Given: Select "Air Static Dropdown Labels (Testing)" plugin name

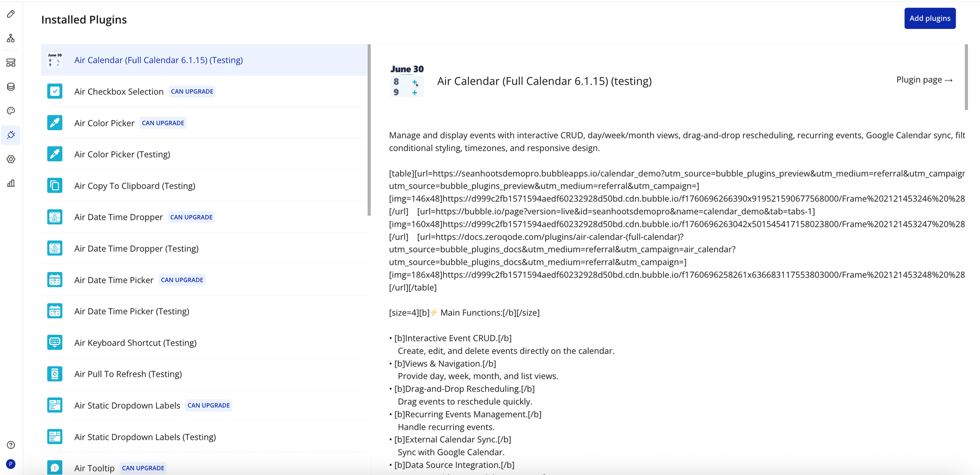Looking at the screenshot, I should (x=145, y=437).
